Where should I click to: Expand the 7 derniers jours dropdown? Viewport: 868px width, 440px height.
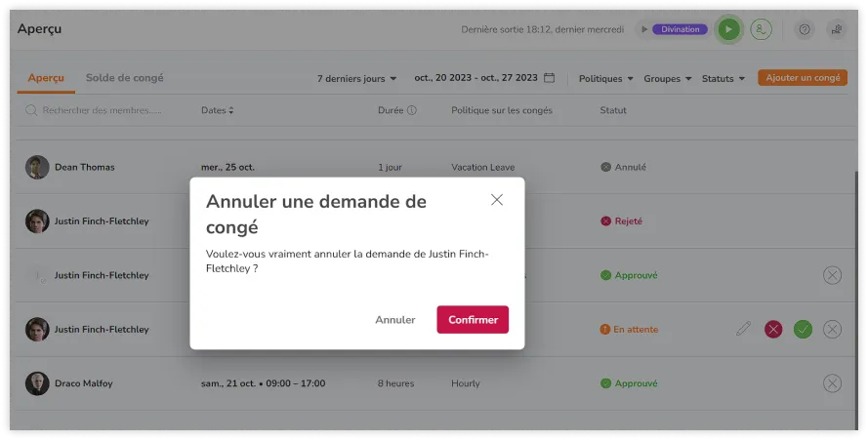[357, 78]
